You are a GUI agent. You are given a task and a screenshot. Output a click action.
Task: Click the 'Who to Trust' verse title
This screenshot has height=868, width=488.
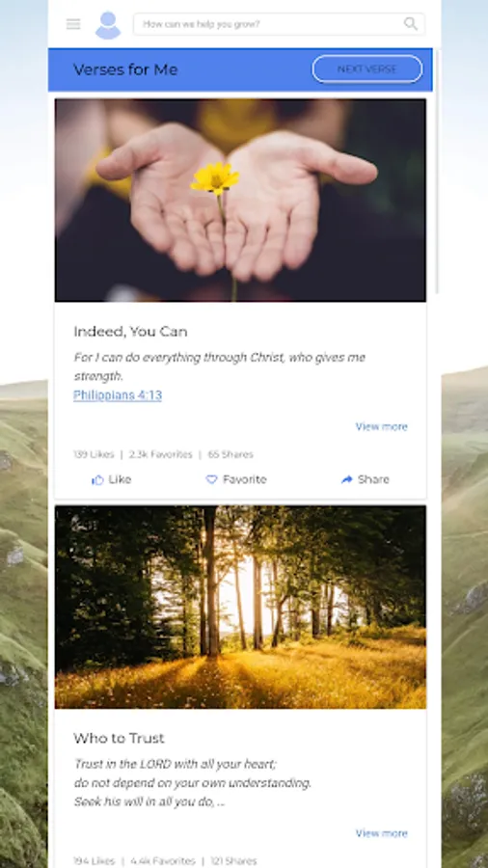[x=119, y=738]
